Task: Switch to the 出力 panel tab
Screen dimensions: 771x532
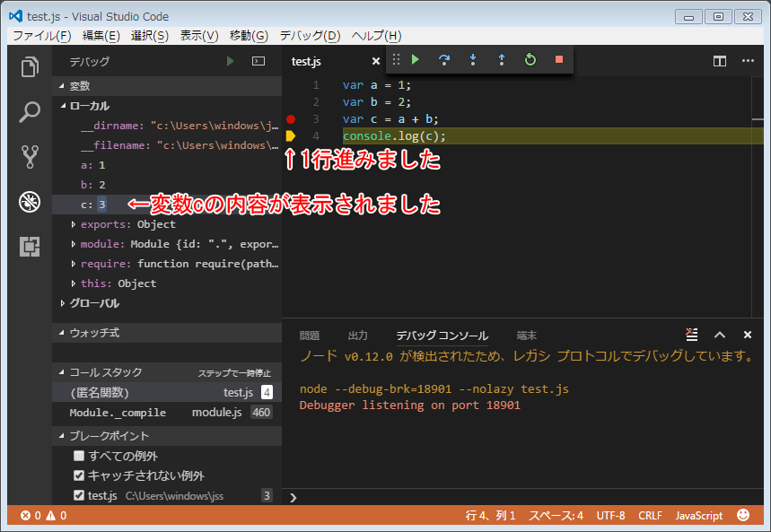Action: click(x=357, y=334)
